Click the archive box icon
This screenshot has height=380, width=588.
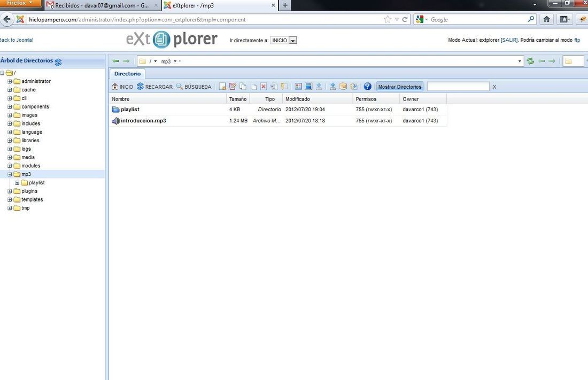(343, 87)
